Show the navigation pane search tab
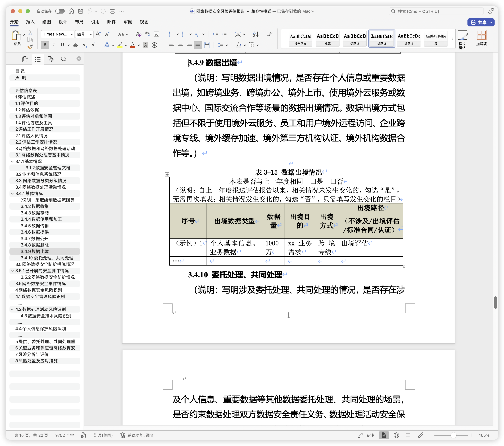 click(x=64, y=59)
